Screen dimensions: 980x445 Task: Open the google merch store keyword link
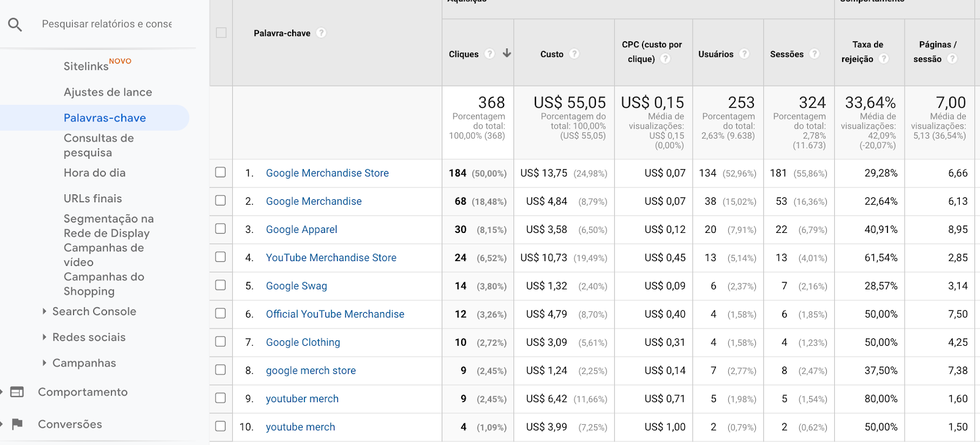(x=311, y=370)
